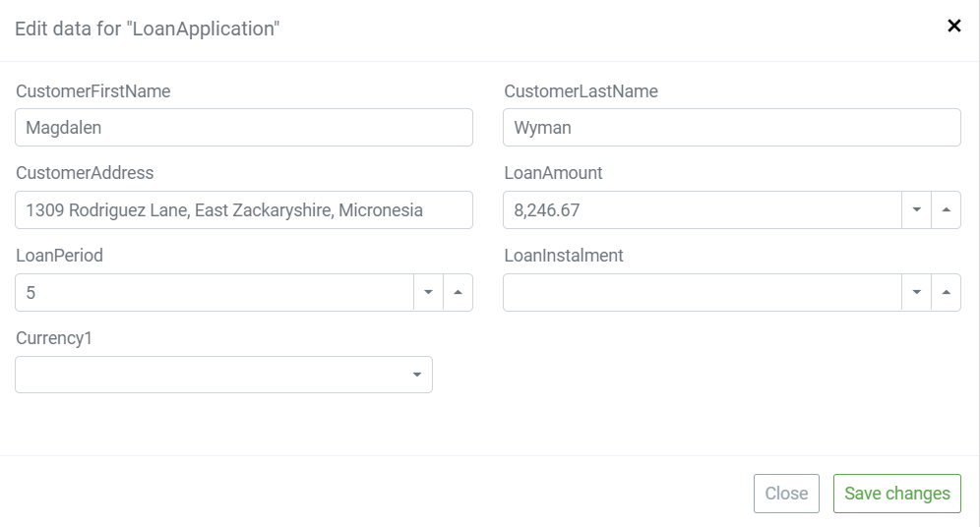
Task: Click the Currency1 label
Action: (54, 338)
